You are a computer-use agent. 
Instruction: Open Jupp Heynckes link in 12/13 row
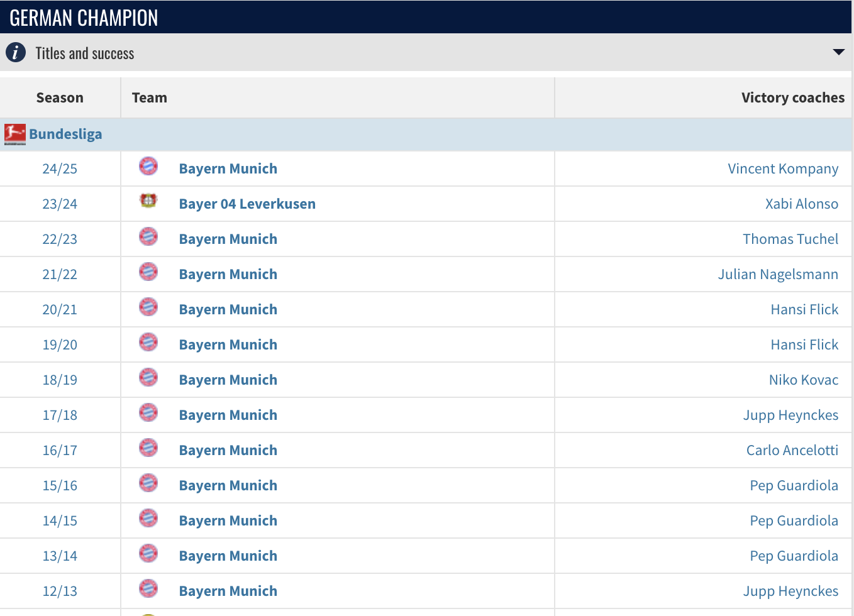(790, 591)
